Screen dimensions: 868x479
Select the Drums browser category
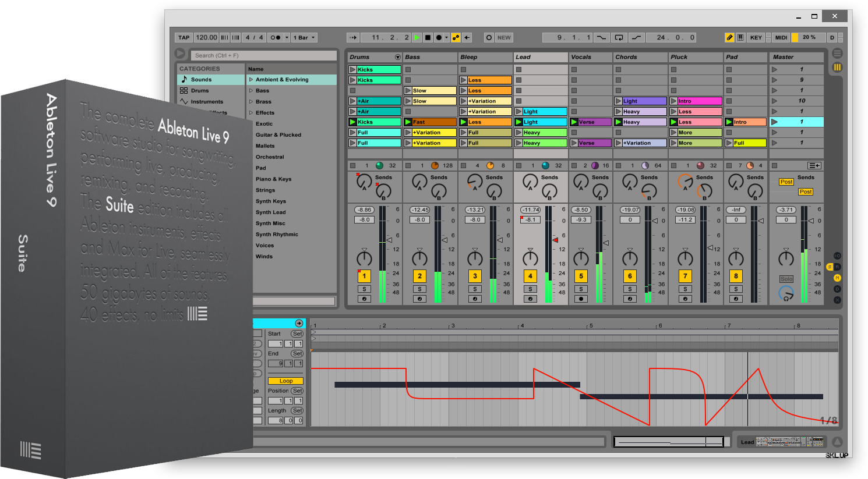tap(211, 91)
